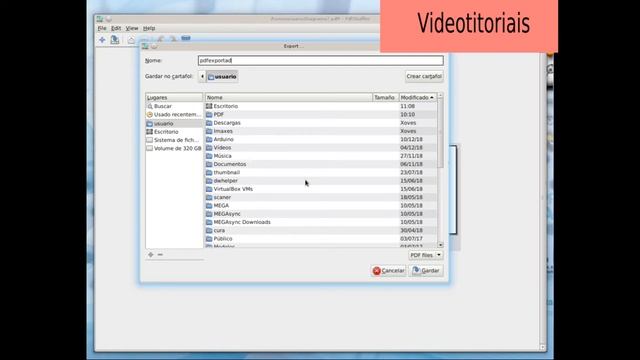The height and width of the screenshot is (360, 640).
Task: Select the VirtualBox VMs folder row
Action: [320, 189]
